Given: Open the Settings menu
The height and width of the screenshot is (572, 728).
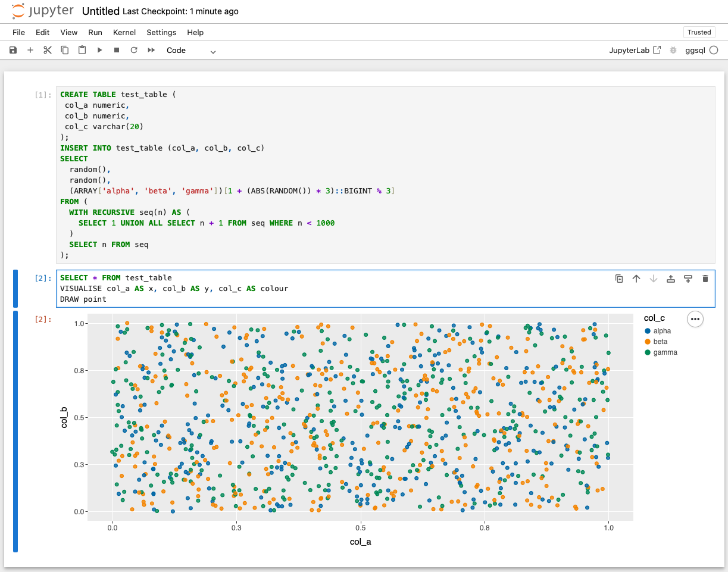Looking at the screenshot, I should point(161,33).
